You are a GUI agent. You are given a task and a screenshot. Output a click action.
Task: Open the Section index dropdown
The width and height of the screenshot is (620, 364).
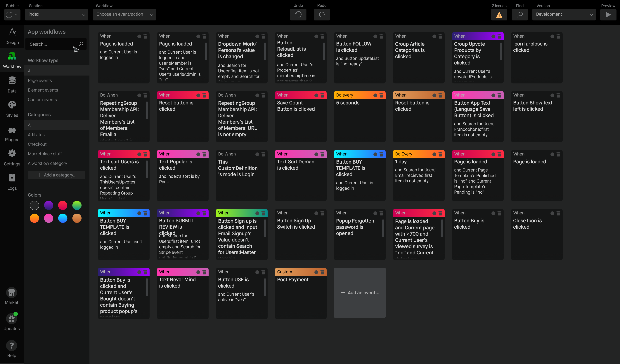tap(56, 14)
